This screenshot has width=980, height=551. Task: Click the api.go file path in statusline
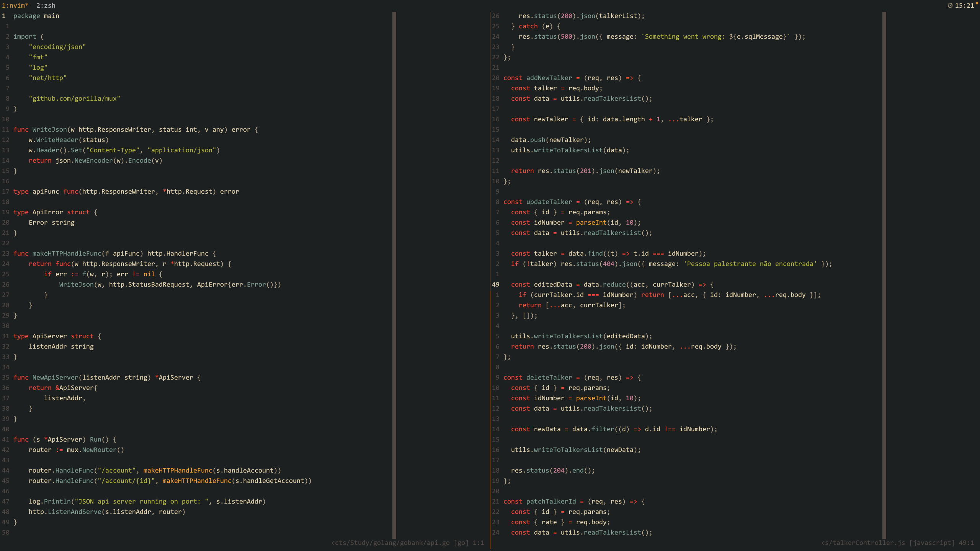[x=390, y=543]
